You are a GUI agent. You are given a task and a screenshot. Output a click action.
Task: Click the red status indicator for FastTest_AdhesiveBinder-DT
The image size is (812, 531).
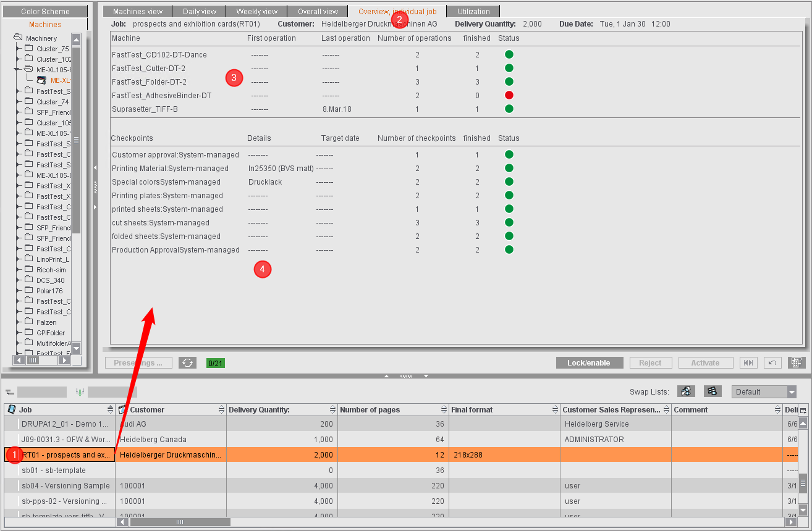click(509, 95)
